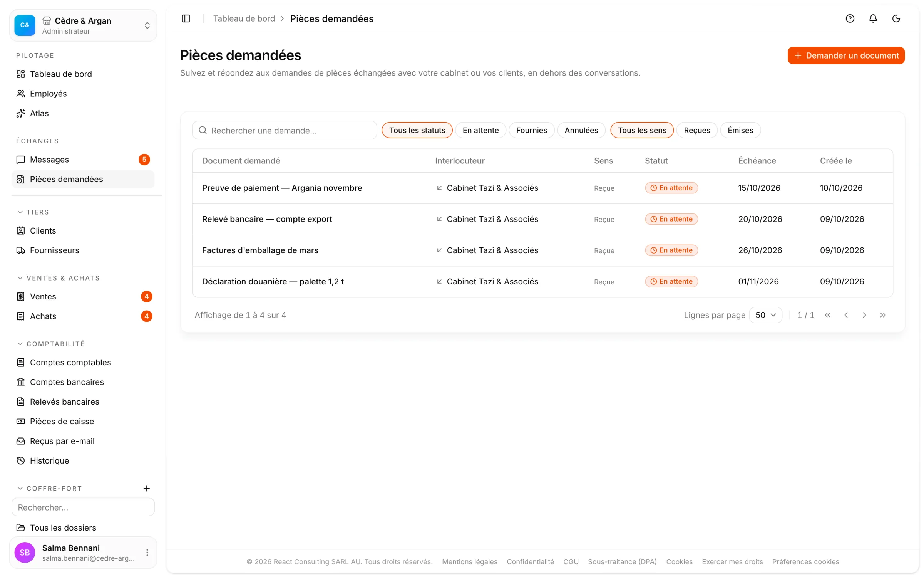Open the Atlas assistant
The width and height of the screenshot is (924, 578).
[83, 113]
